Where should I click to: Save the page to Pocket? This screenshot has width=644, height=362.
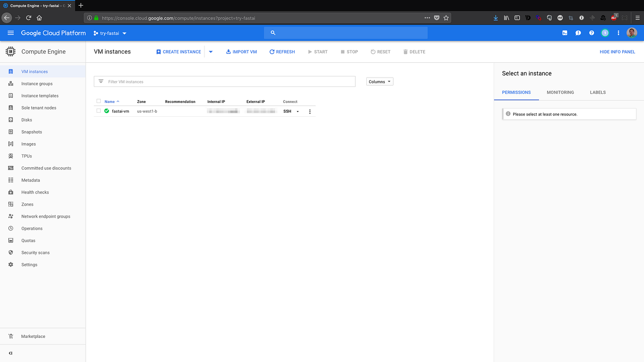(437, 18)
